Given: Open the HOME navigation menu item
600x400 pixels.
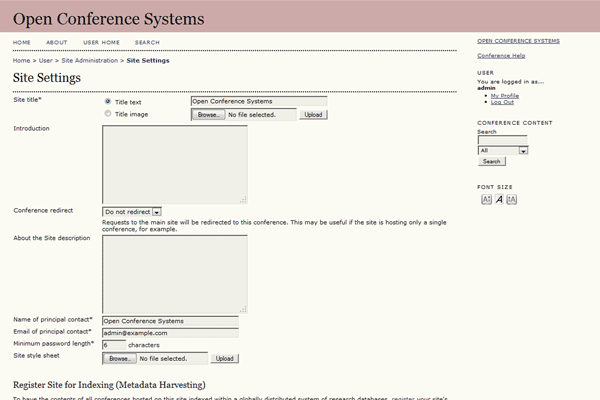Looking at the screenshot, I should coord(22,43).
